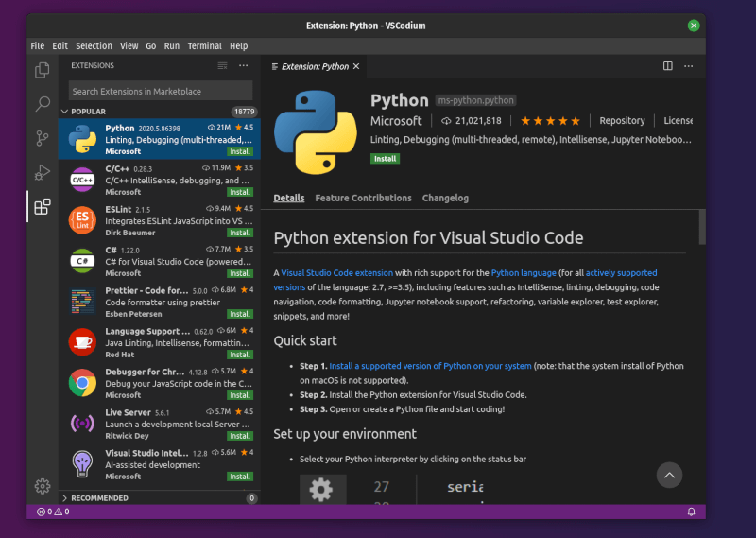Open the Search view in activity bar
Viewport: 756px width, 538px height.
click(43, 104)
